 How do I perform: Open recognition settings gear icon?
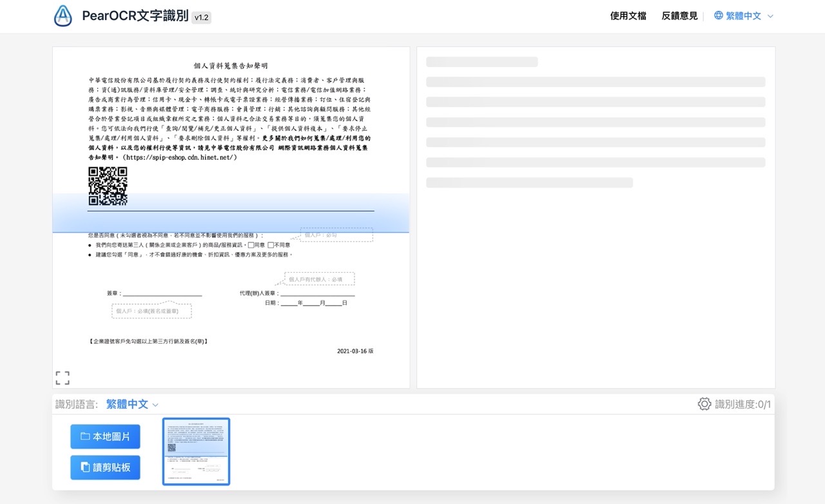(x=704, y=404)
